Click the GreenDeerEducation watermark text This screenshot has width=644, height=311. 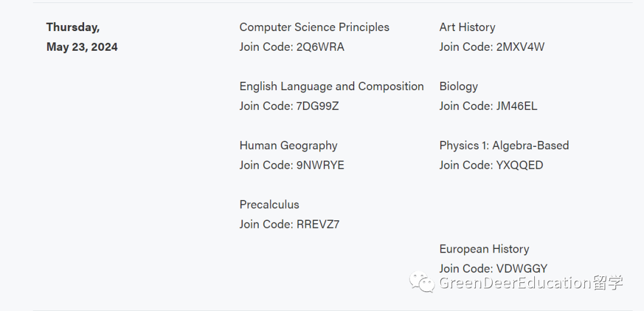pyautogui.click(x=531, y=283)
